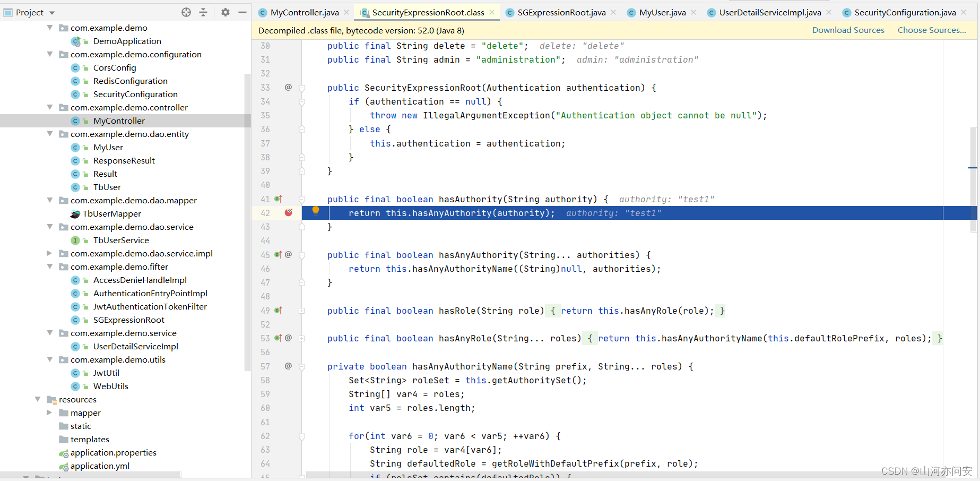The image size is (980, 481).
Task: Switch to SGExpressionRoot.java tab
Action: [x=561, y=12]
